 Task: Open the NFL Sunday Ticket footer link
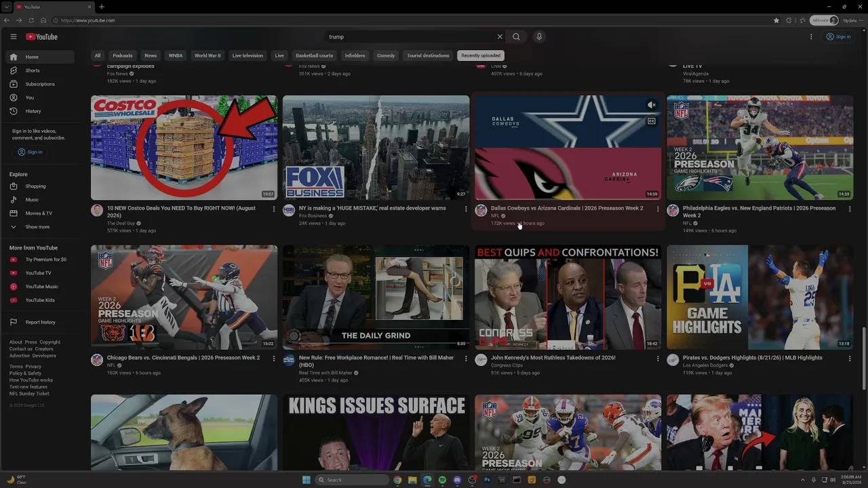coord(29,394)
